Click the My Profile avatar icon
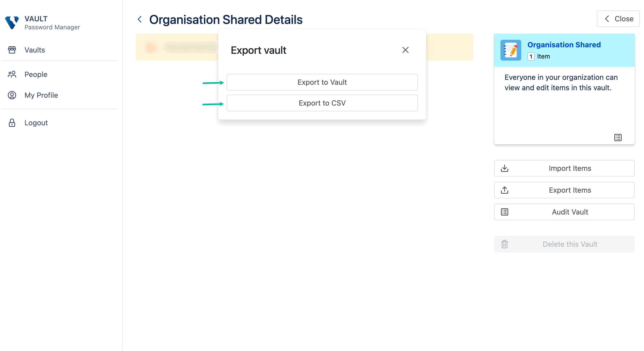The height and width of the screenshot is (351, 644). coord(12,95)
